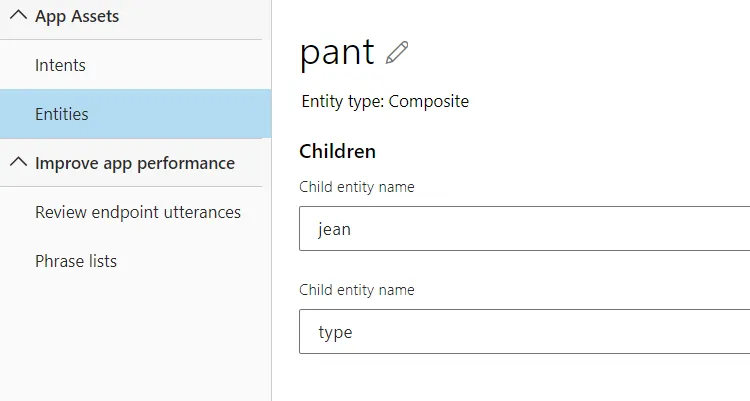Click the Child entity name label above type
Image resolution: width=750 pixels, height=401 pixels.
pos(357,290)
